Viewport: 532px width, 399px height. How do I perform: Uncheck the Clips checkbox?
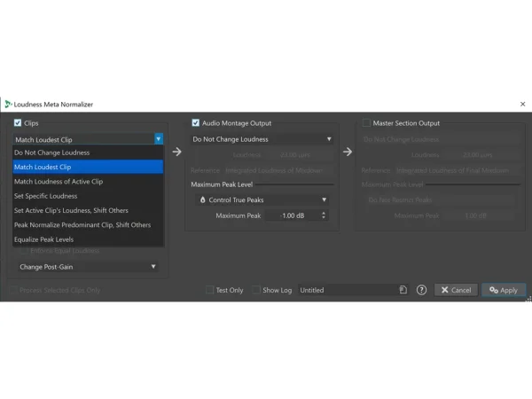[18, 123]
